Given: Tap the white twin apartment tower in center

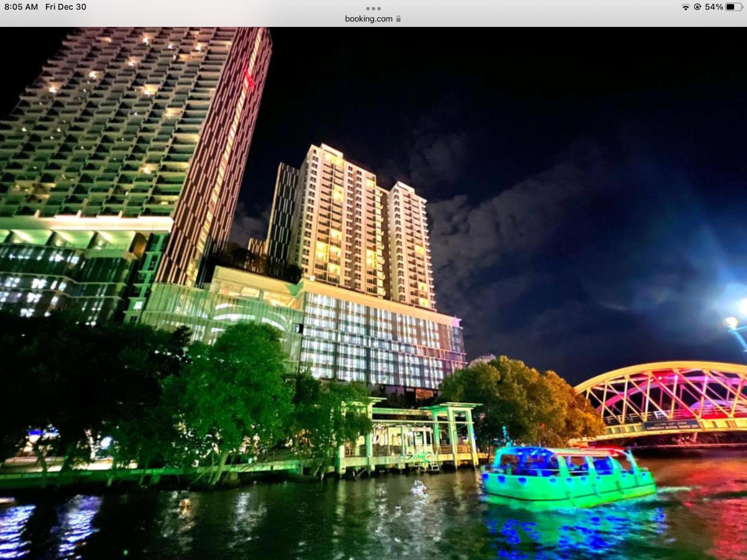Looking at the screenshot, I should click(x=363, y=228).
